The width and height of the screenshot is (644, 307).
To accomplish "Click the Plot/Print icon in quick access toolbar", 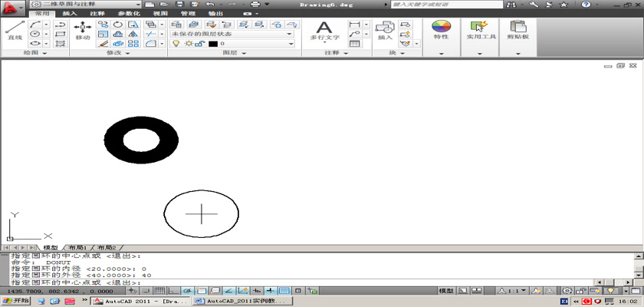I will coord(255,4).
